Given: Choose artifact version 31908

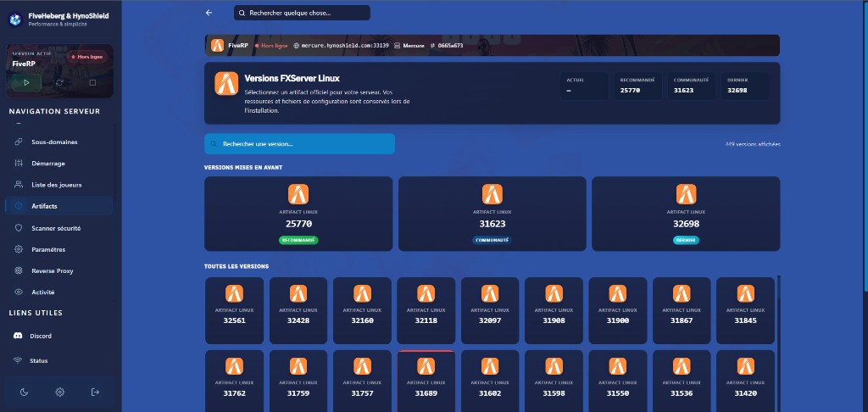Looking at the screenshot, I should click(554, 310).
